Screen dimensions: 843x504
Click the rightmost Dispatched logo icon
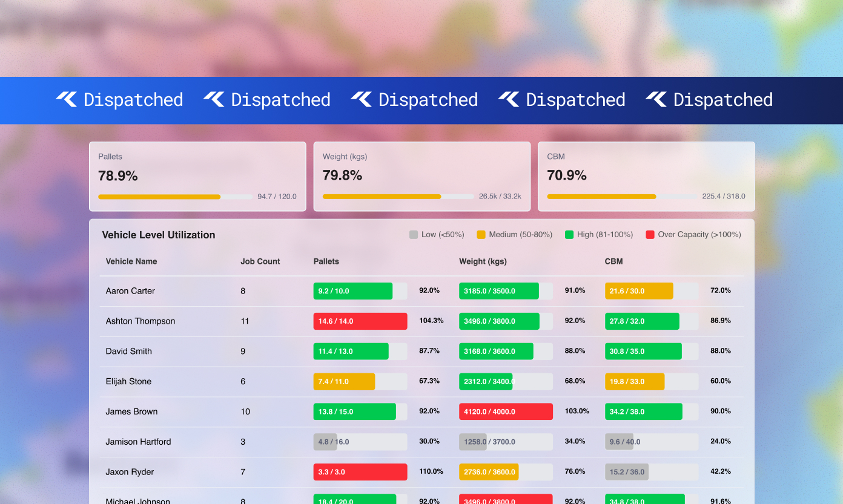(x=656, y=99)
